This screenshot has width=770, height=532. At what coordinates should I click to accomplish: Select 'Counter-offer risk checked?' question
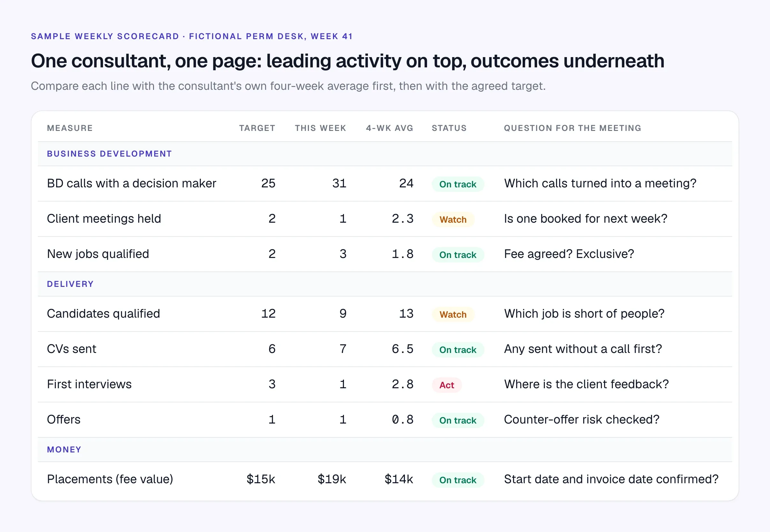pyautogui.click(x=582, y=420)
